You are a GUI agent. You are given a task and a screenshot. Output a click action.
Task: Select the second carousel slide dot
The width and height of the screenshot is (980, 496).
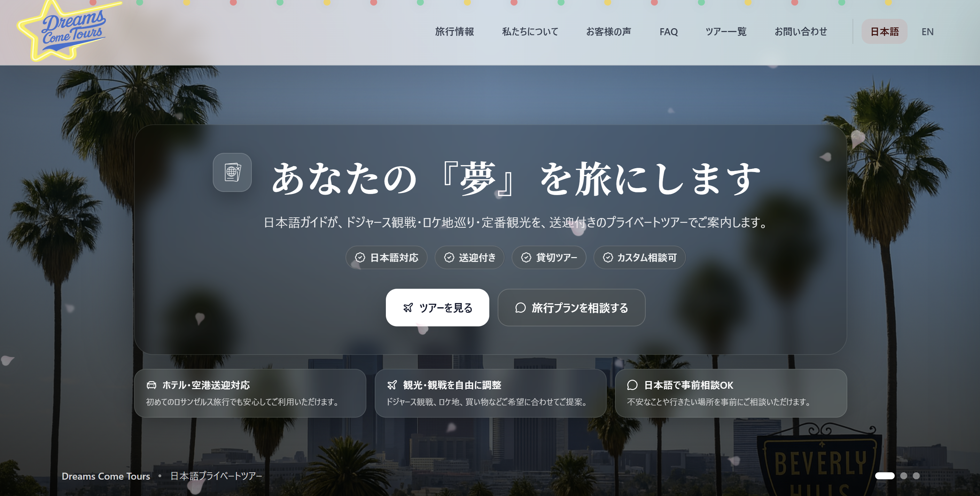coord(903,475)
